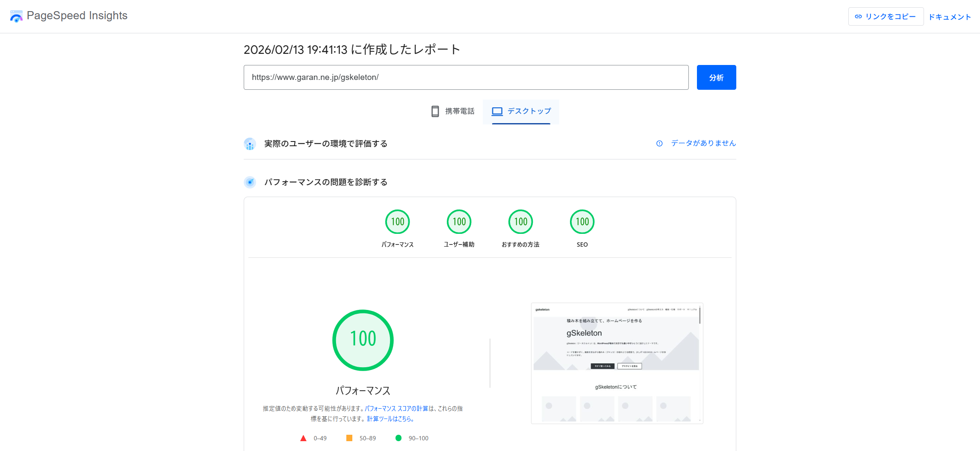This screenshot has width=980, height=451.
Task: Jump to the SEO 100 score gauge
Action: tap(582, 222)
